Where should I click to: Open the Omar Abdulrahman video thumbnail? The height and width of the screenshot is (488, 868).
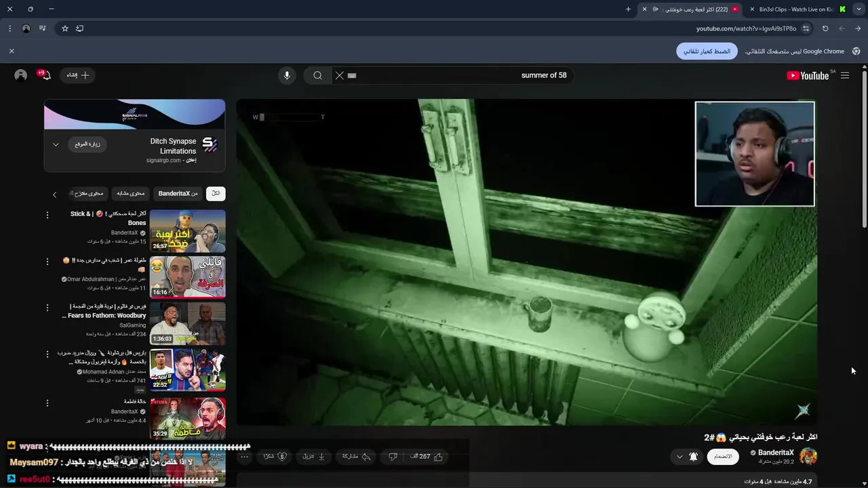[187, 277]
